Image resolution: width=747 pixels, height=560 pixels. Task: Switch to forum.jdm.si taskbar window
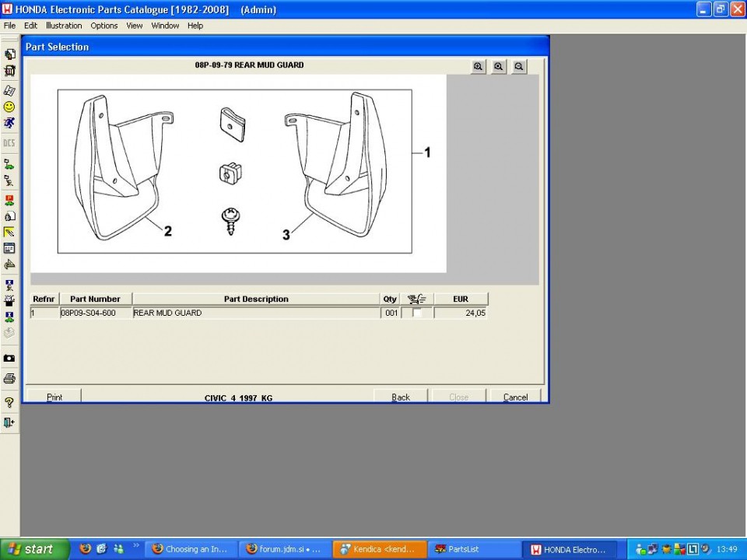(284, 550)
